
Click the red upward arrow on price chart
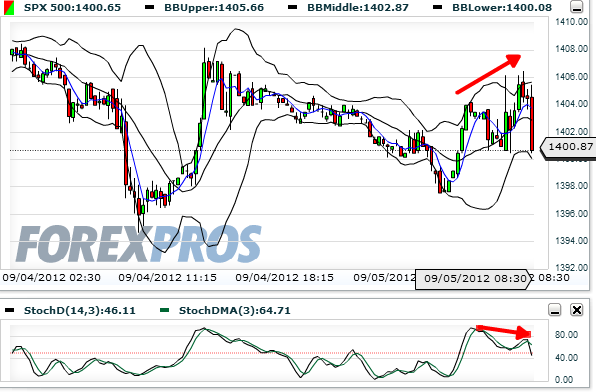pos(488,74)
